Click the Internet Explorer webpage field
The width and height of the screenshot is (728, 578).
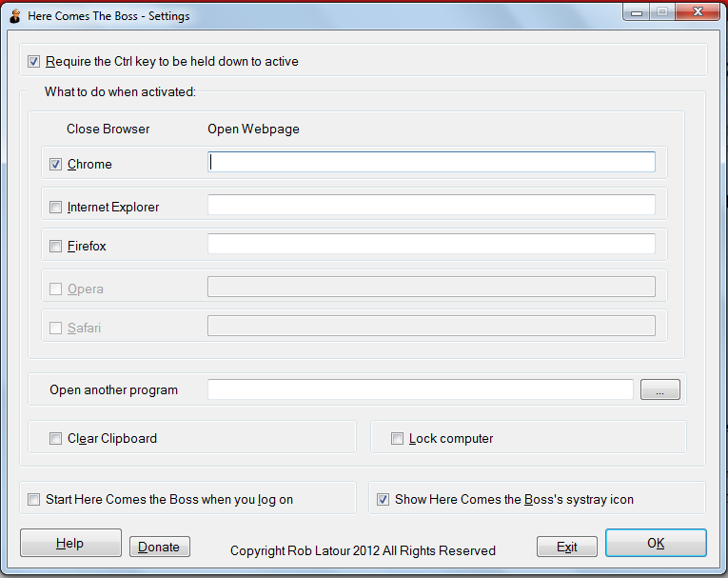[x=431, y=205]
